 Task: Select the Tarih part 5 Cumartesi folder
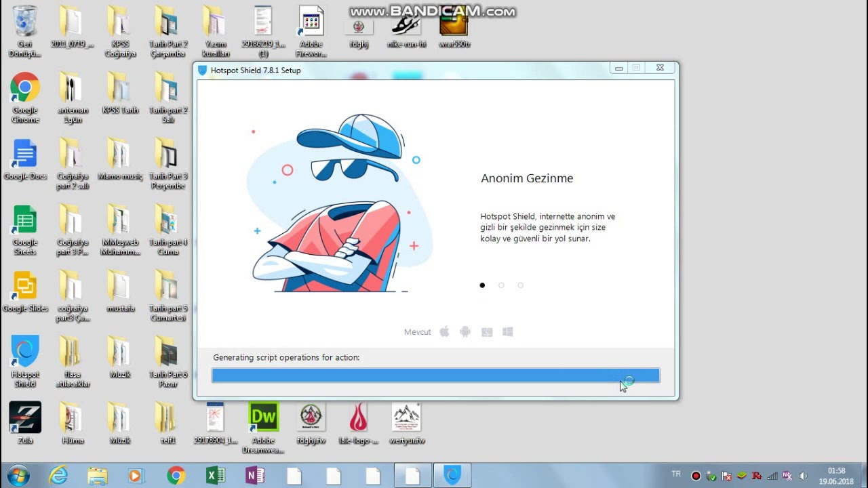167,296
